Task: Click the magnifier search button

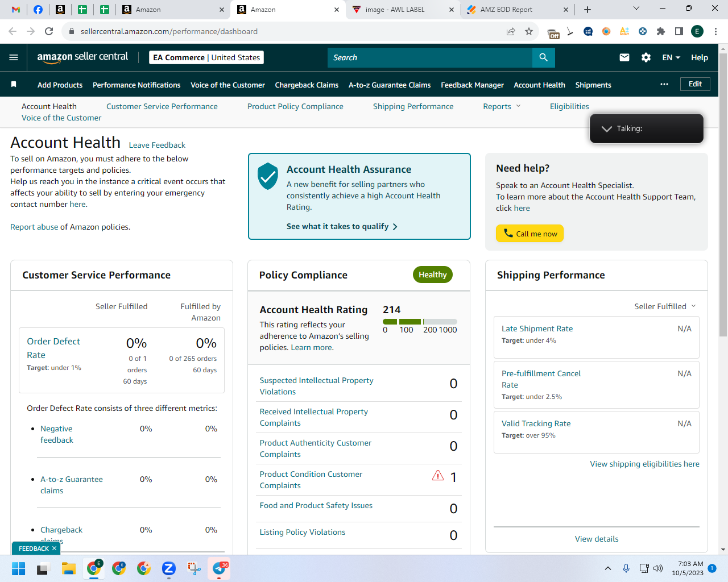Action: [543, 57]
